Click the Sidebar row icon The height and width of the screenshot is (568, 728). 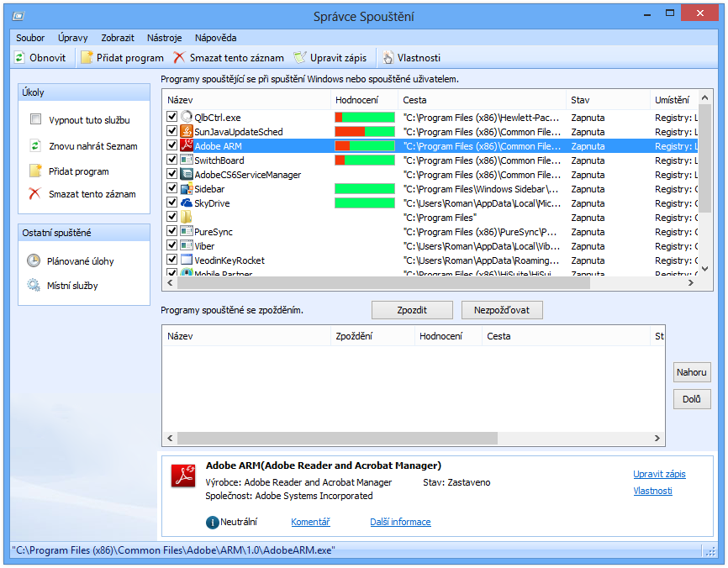186,188
